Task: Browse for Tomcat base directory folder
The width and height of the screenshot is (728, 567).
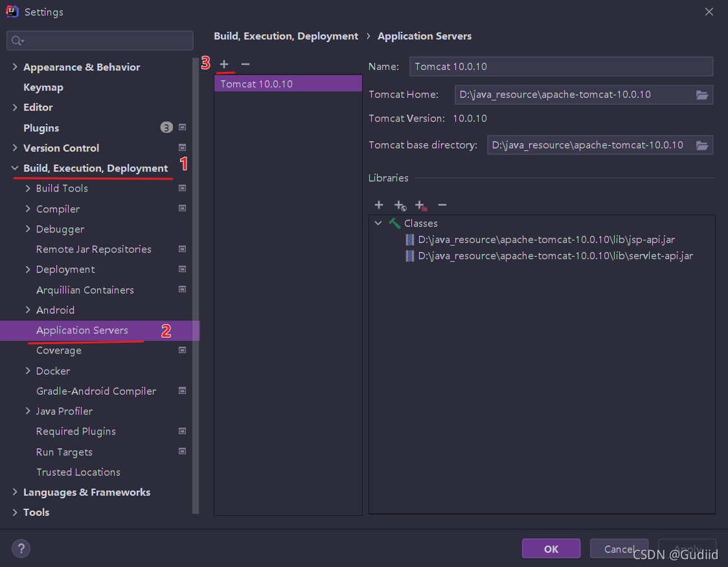Action: [x=702, y=145]
